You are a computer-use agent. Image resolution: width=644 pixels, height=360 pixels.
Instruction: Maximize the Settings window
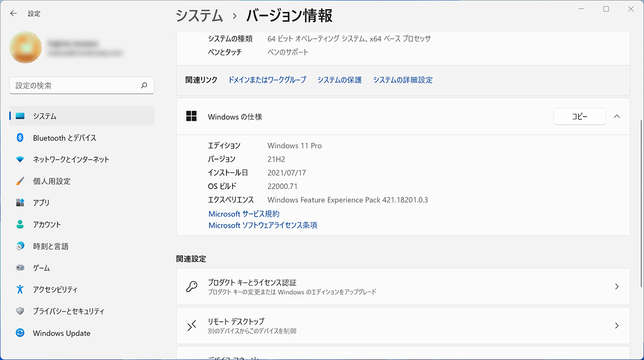pos(606,9)
